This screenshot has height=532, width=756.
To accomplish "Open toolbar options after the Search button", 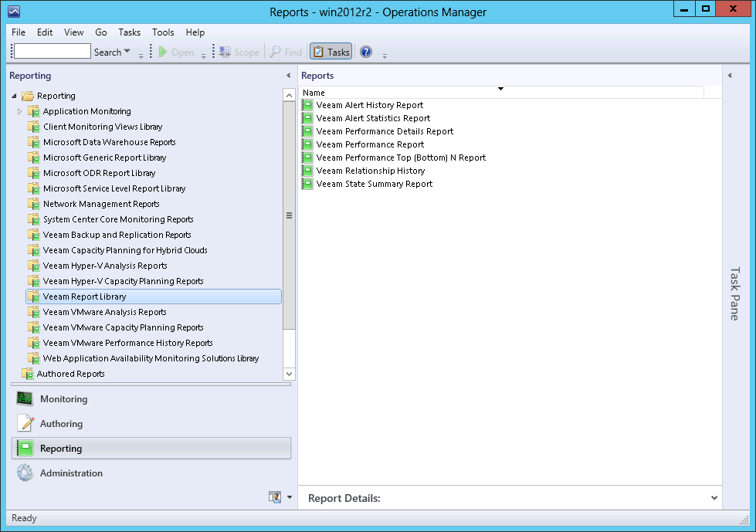I will (141, 56).
